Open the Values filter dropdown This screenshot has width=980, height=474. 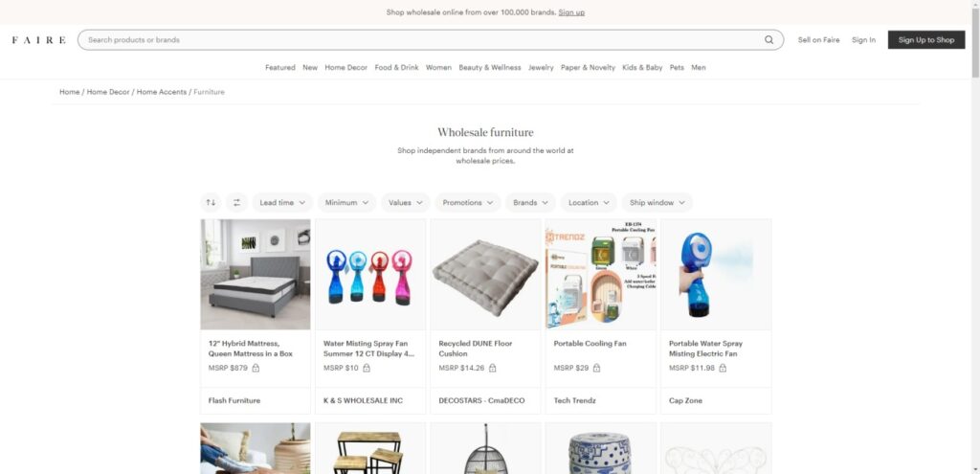coord(406,203)
